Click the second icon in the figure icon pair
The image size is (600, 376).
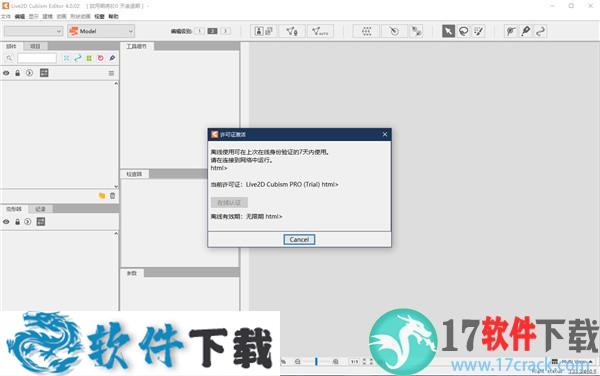[x=269, y=31]
